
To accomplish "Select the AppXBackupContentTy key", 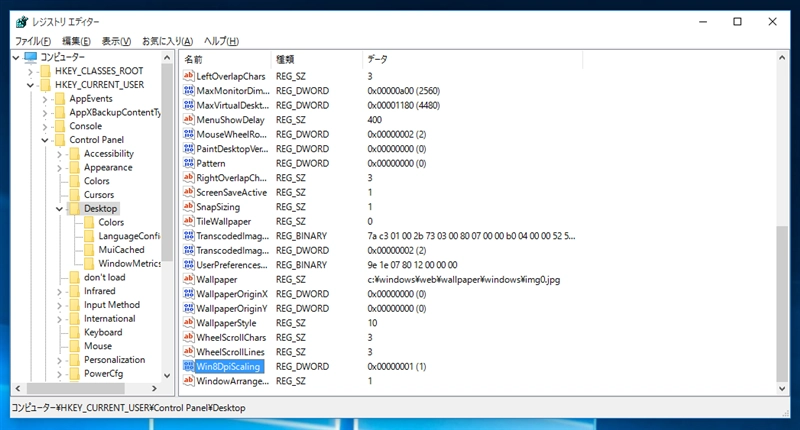I will (115, 113).
